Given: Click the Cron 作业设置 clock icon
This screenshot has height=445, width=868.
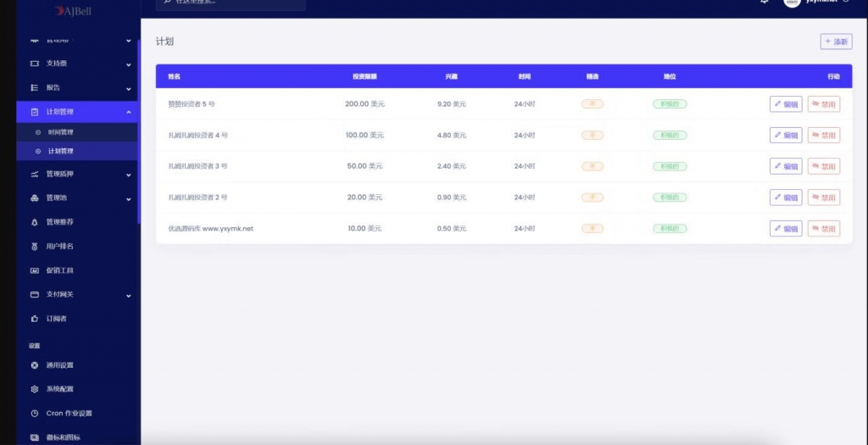Looking at the screenshot, I should (35, 414).
